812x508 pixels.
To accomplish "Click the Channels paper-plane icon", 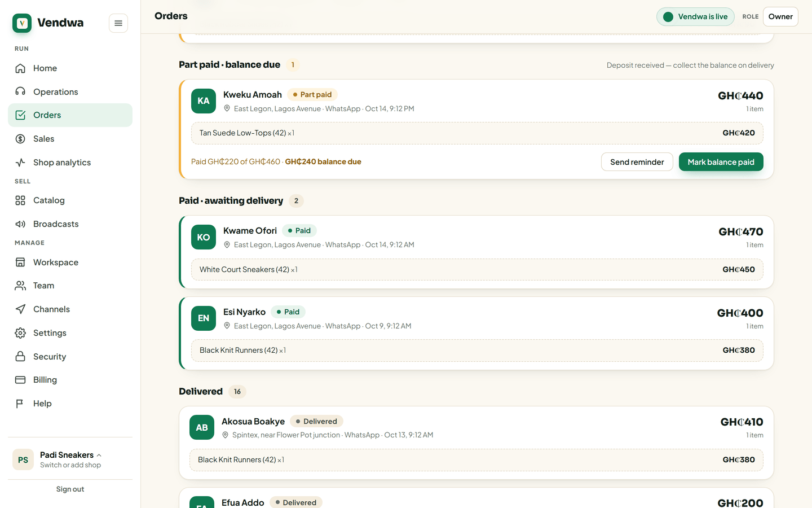I will tap(20, 309).
